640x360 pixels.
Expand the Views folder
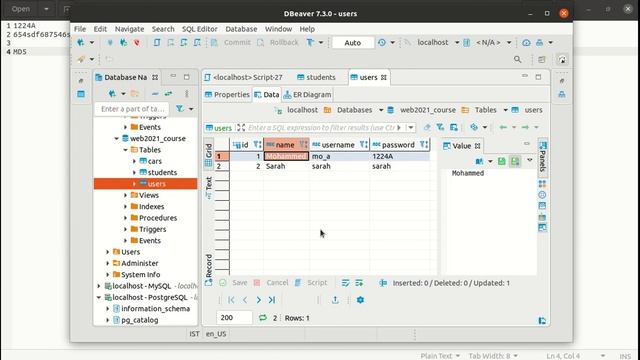[125, 196]
